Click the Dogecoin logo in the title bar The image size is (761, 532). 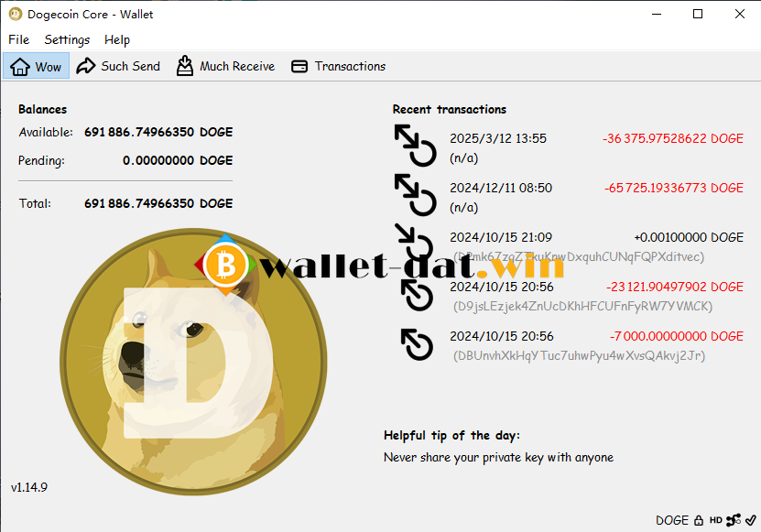(16, 14)
